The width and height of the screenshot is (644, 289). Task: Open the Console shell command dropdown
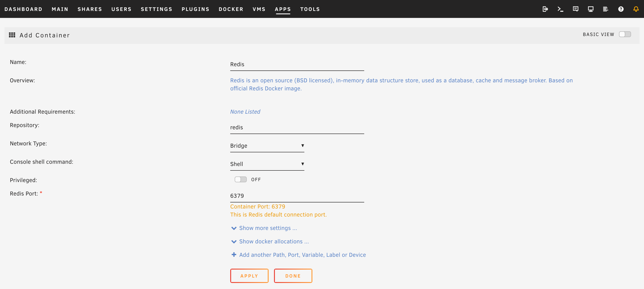point(267,164)
